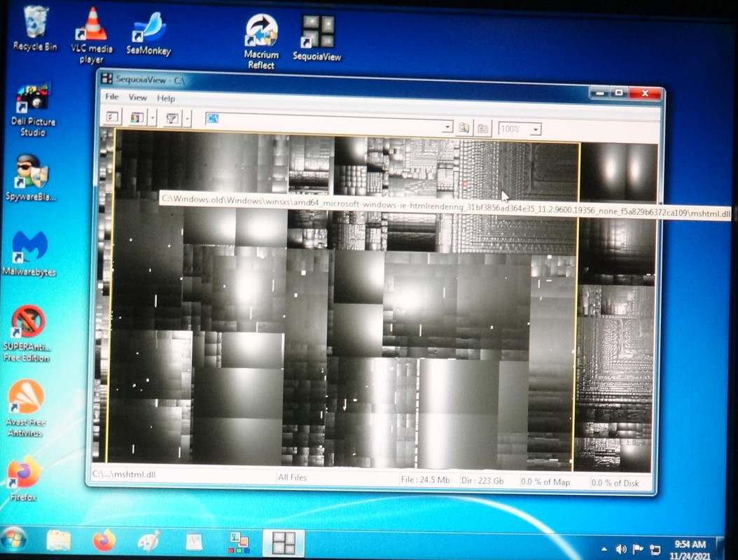Expand the color scheme dropdown arrow
This screenshot has width=738, height=560.
click(x=153, y=118)
